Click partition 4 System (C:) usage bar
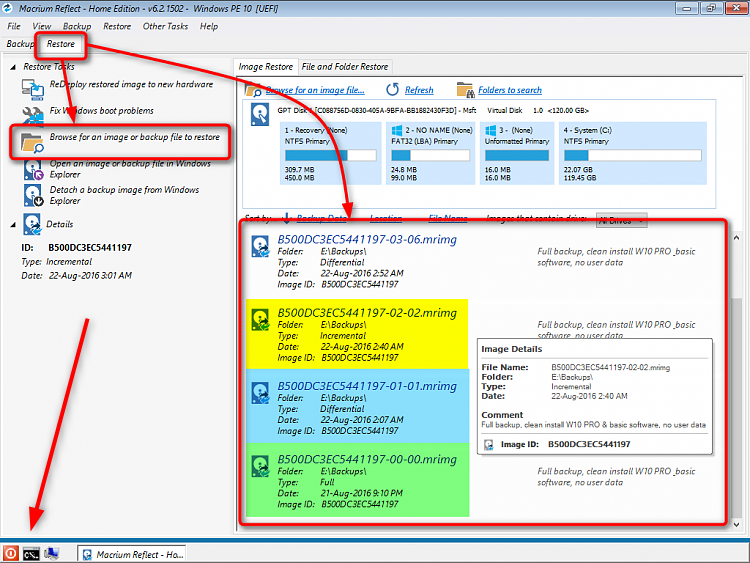Viewport: 750px width, 563px height. coord(633,155)
